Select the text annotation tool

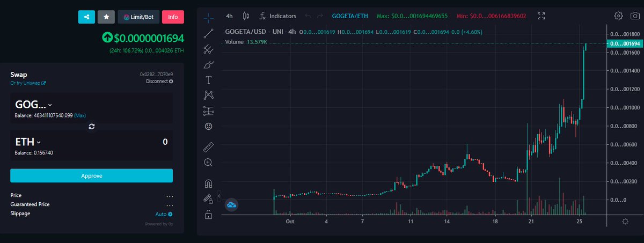[x=209, y=80]
